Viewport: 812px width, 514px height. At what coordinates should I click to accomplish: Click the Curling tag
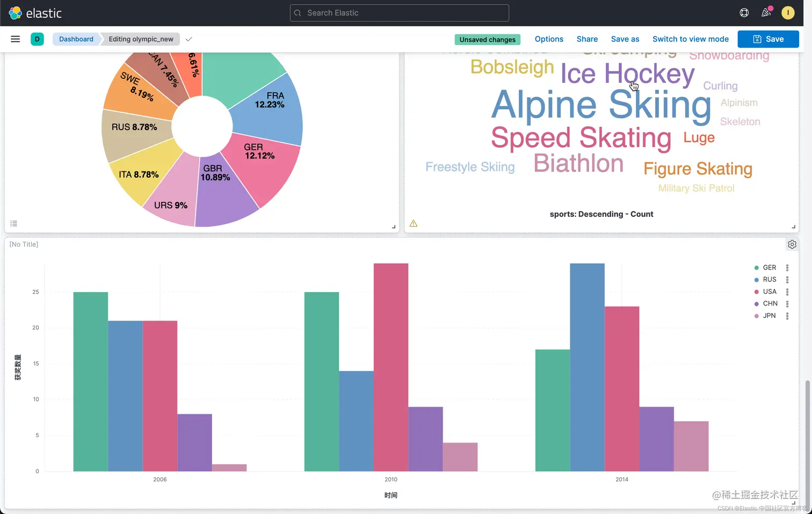[x=720, y=86]
